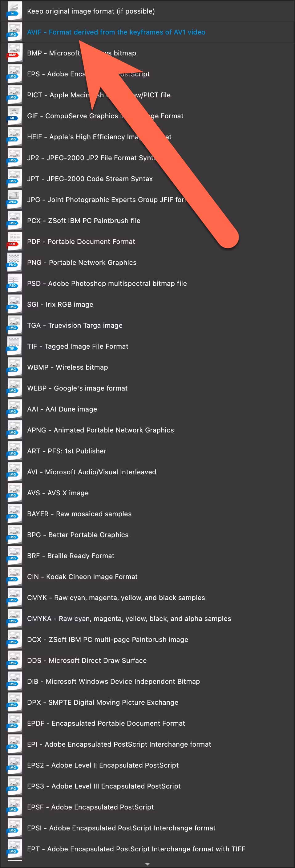Click the icon beside PCX format
295x868 pixels.
[x=14, y=220]
